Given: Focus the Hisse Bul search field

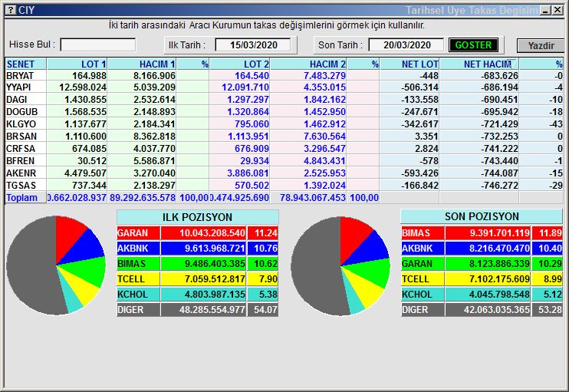Looking at the screenshot, I should point(98,44).
